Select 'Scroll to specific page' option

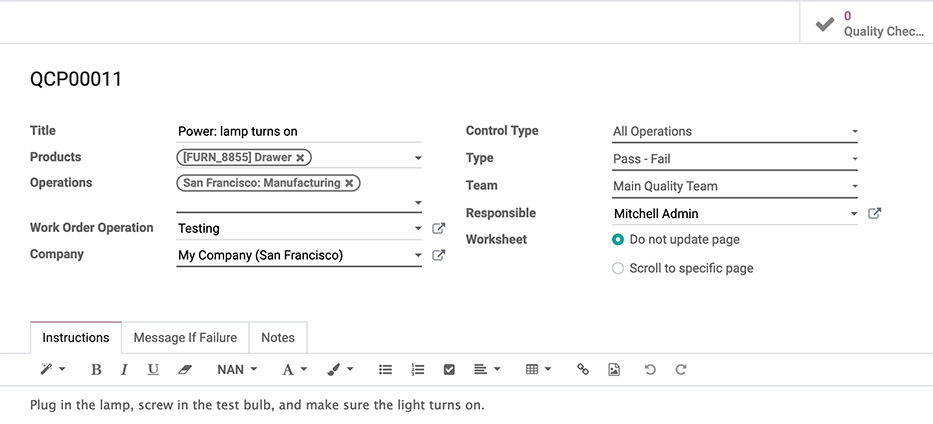click(618, 268)
